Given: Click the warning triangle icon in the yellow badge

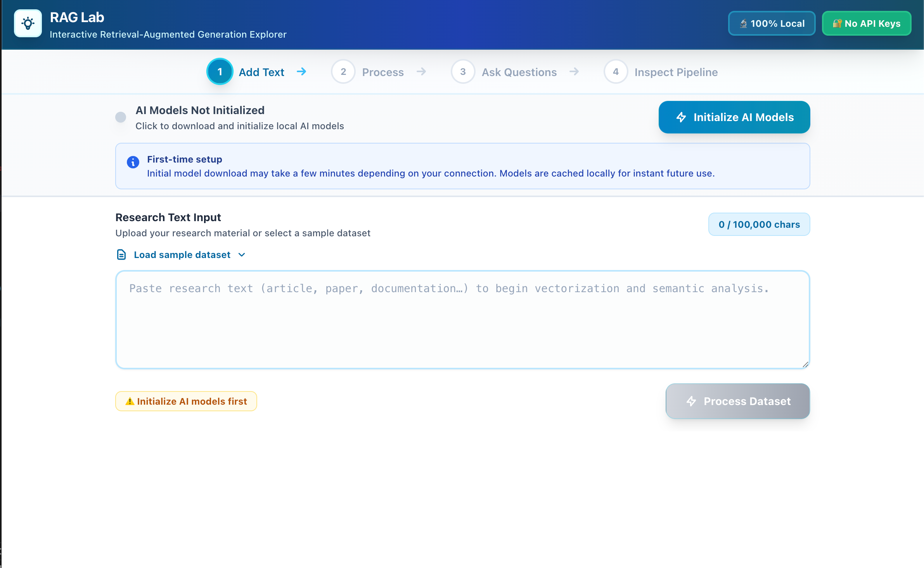Looking at the screenshot, I should click(x=130, y=402).
